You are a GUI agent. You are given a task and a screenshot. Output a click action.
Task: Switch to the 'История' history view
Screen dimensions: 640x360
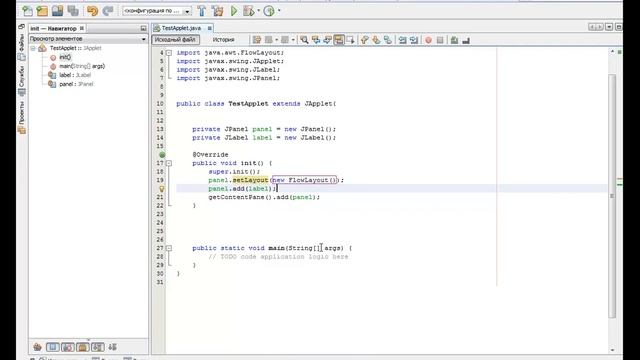(x=223, y=40)
